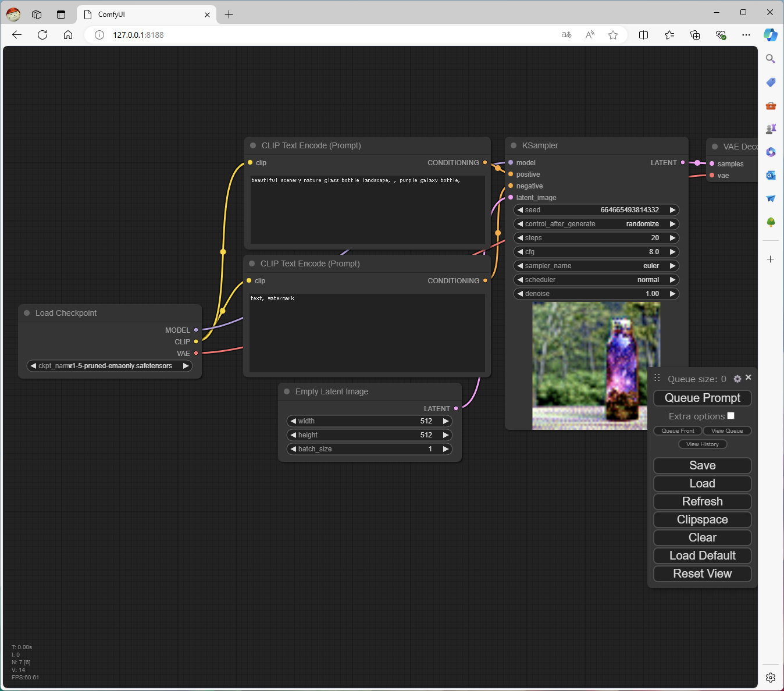The image size is (784, 691).
Task: Open the sidebar tree icon
Action: coord(771,222)
